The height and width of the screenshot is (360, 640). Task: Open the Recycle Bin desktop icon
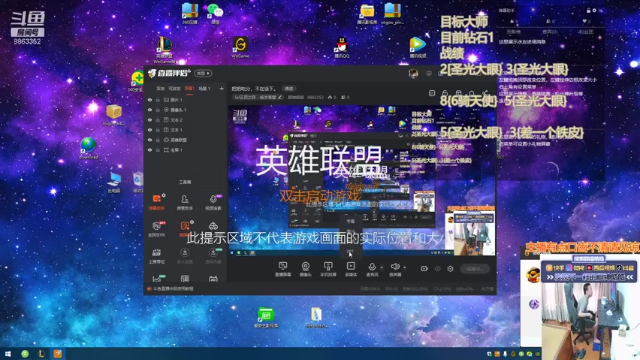point(138,182)
